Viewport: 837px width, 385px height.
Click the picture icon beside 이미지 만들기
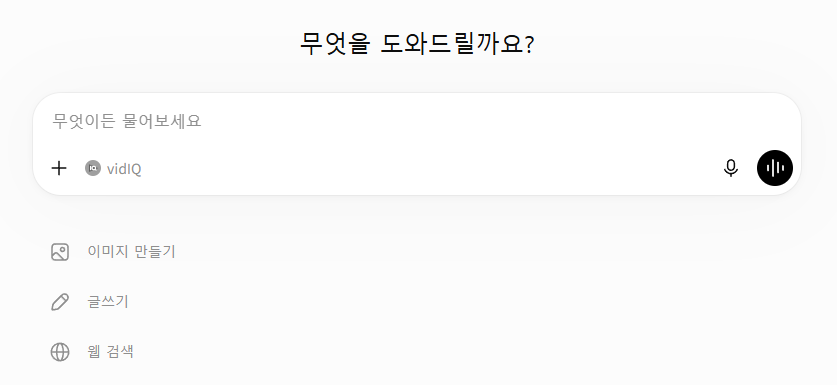[x=60, y=252]
